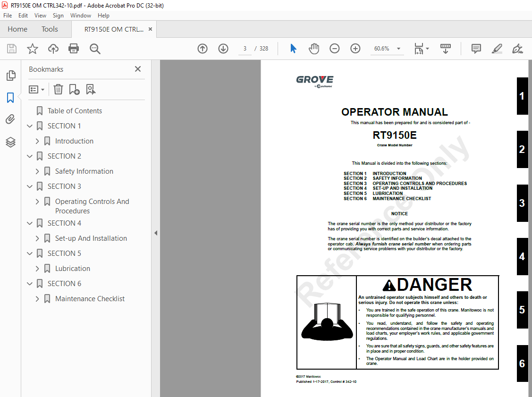Viewport: 532px width, 397px height.
Task: Click the page number input field
Action: (245, 49)
